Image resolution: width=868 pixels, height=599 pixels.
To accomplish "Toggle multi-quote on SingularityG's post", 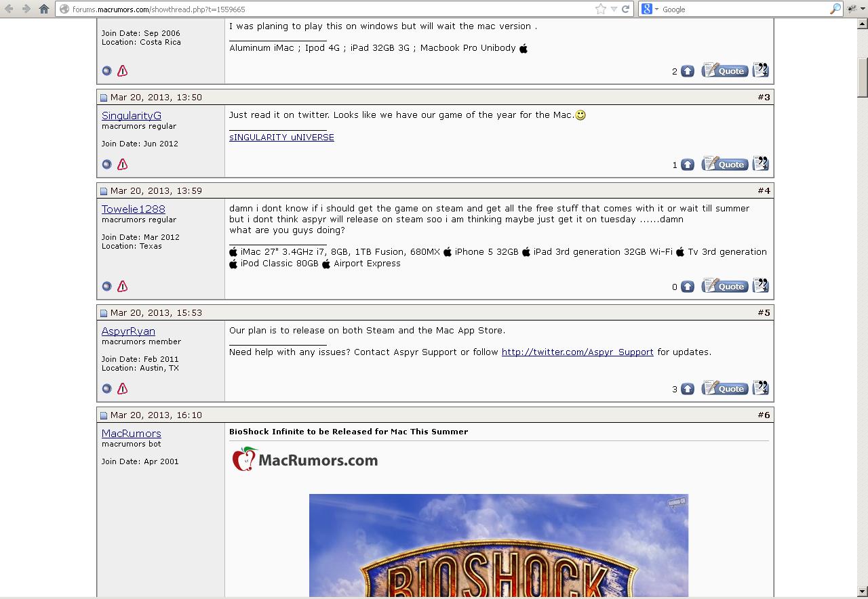I will coord(761,163).
